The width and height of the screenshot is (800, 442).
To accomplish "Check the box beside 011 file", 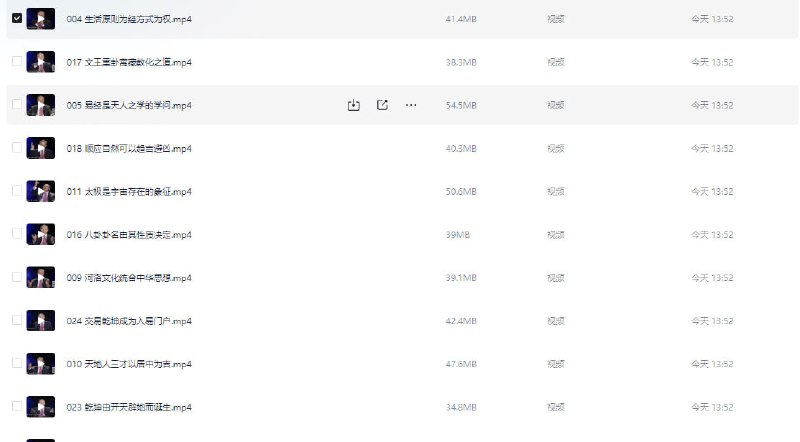I will pyautogui.click(x=17, y=190).
